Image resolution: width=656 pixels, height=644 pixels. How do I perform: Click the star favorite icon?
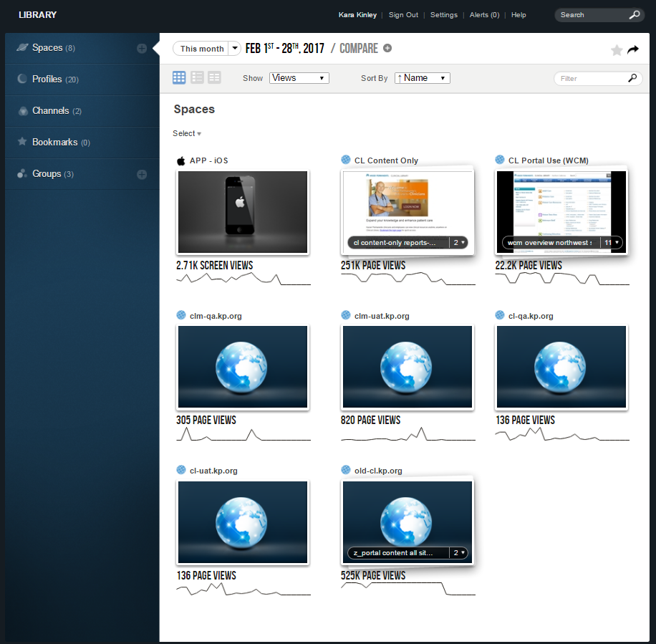click(617, 49)
